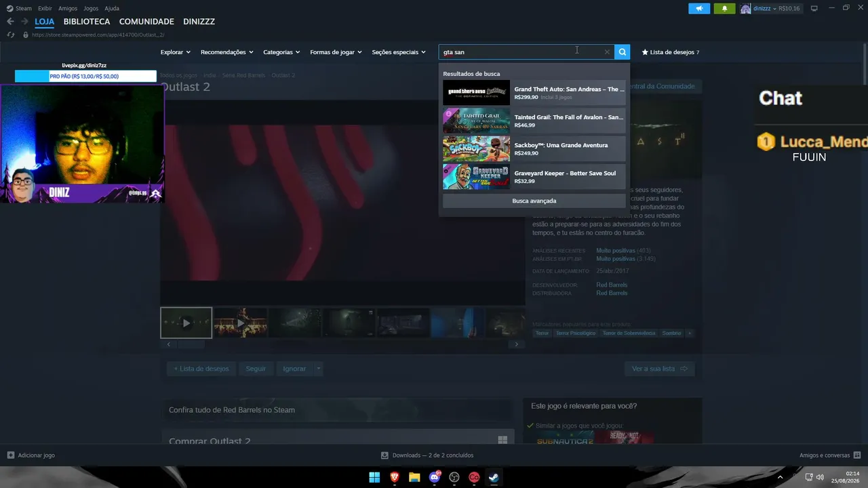Switch to the COMUNIDADE tab

coord(146,22)
